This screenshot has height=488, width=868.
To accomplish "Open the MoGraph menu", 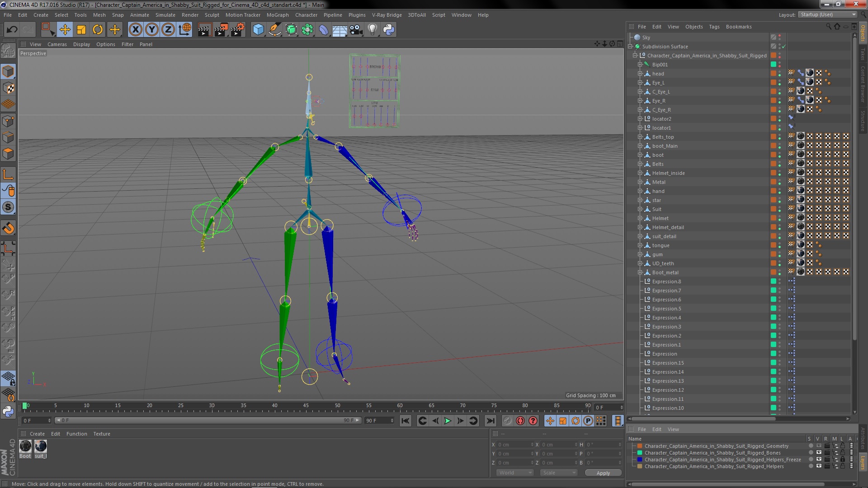I will [278, 15].
